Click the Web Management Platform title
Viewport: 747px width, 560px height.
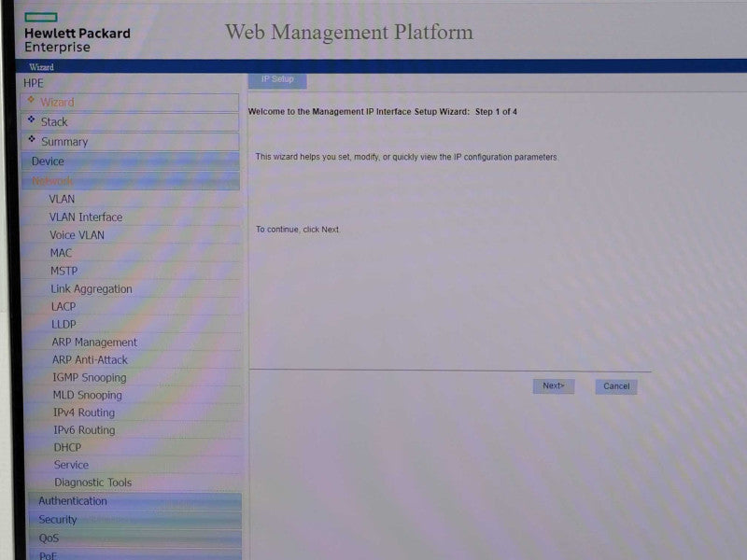click(x=349, y=33)
